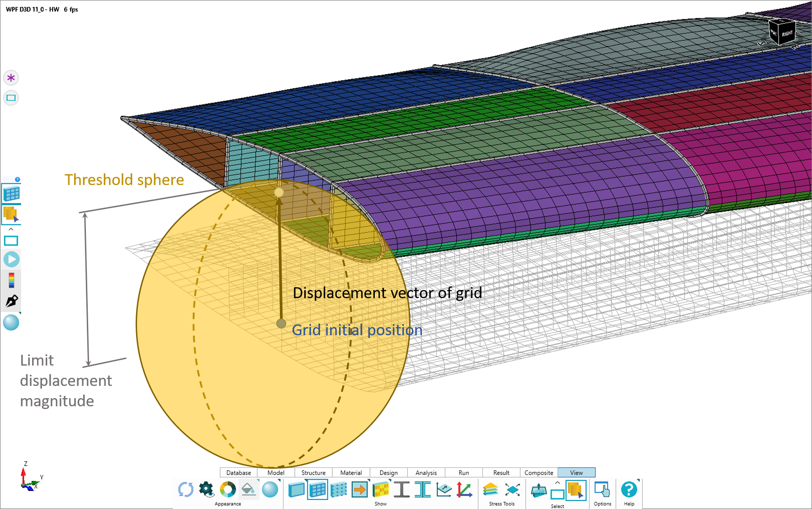Select the paint bucket fill icon
The image size is (812, 509).
pos(248,489)
